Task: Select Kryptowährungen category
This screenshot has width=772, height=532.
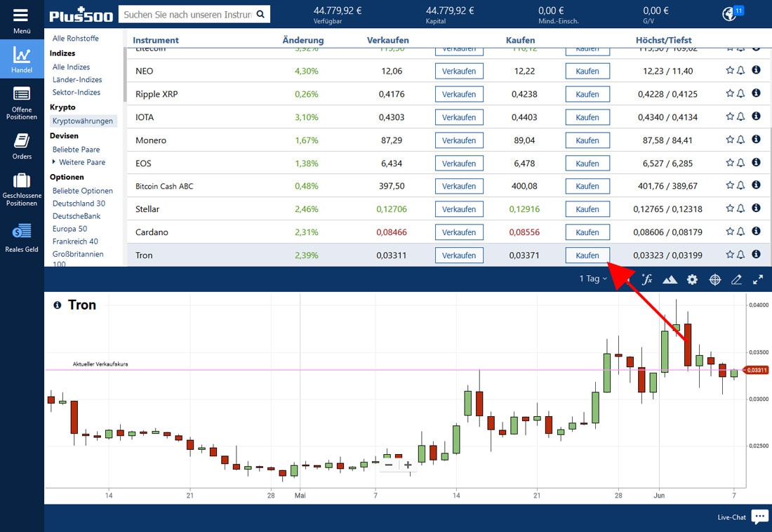Action: (83, 121)
